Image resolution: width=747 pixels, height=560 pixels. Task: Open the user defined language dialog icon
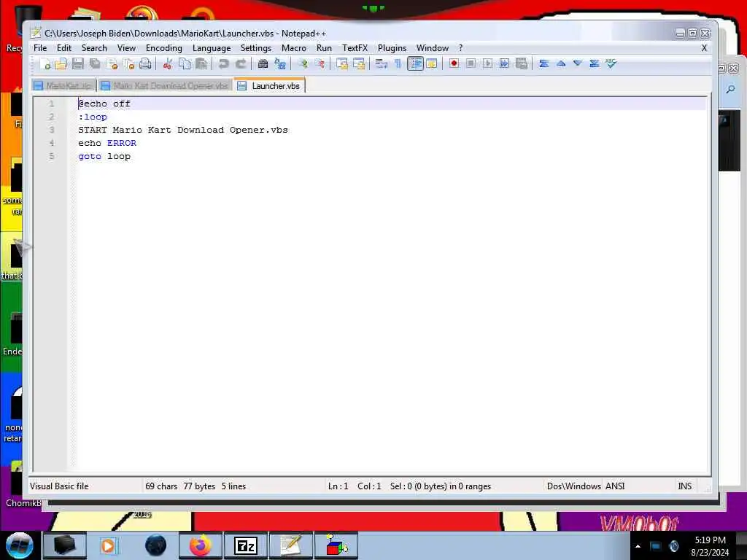(x=432, y=63)
